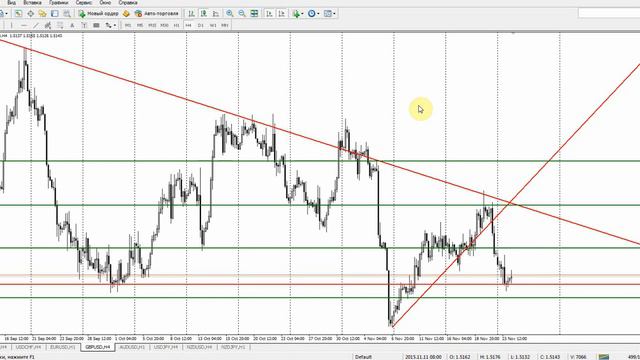Switch to W1 timeframe

coord(213,25)
